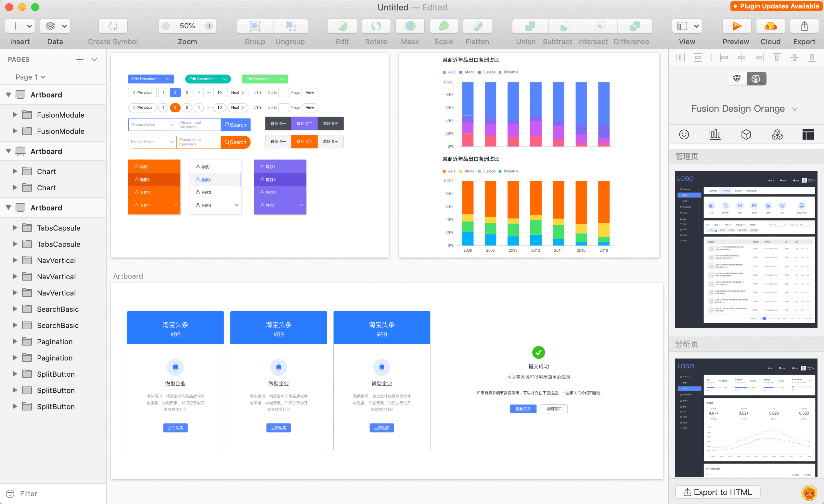The width and height of the screenshot is (824, 504).
Task: Click the zoom in plus button
Action: (x=209, y=26)
